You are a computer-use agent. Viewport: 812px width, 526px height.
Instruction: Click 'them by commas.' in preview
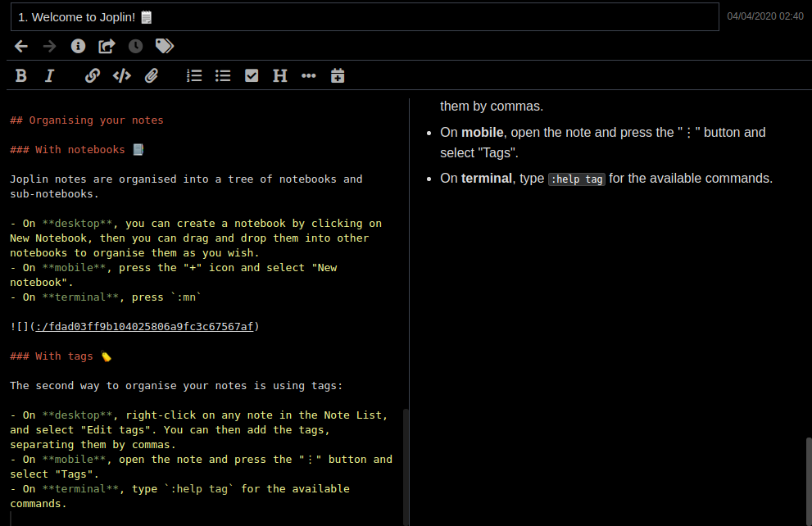[492, 107]
